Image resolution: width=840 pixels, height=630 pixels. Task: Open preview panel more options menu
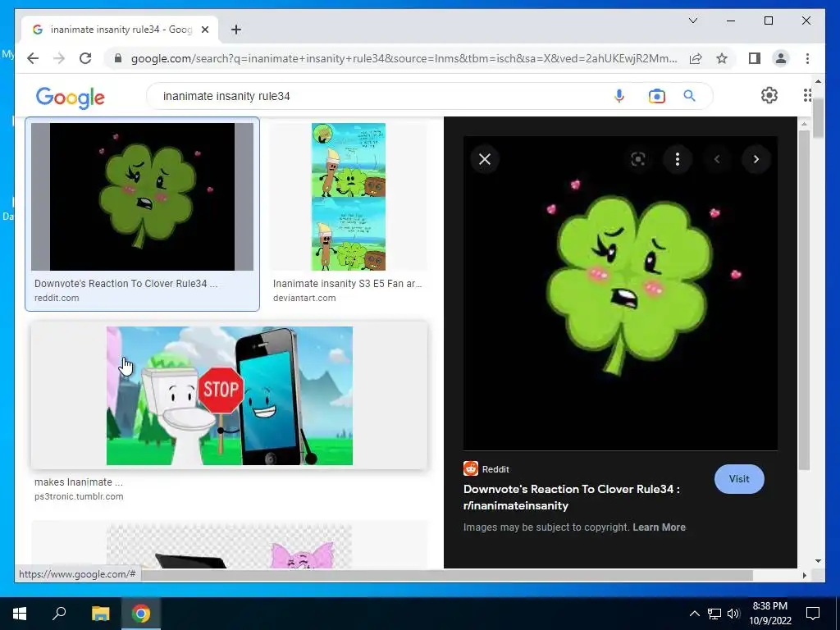tap(677, 159)
